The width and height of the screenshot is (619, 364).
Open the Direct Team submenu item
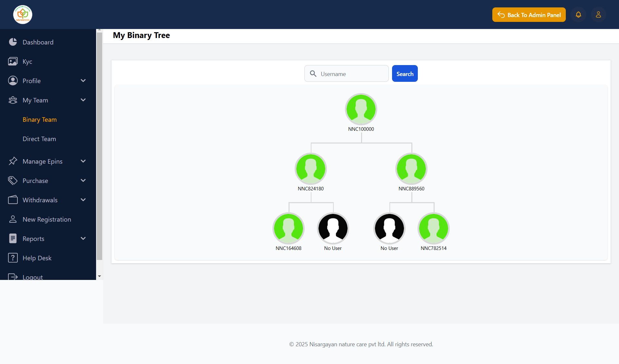[39, 139]
